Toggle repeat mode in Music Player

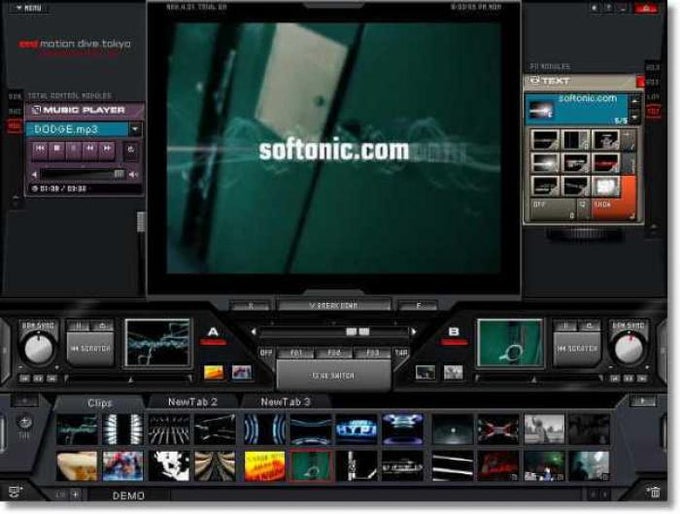pos(131,150)
